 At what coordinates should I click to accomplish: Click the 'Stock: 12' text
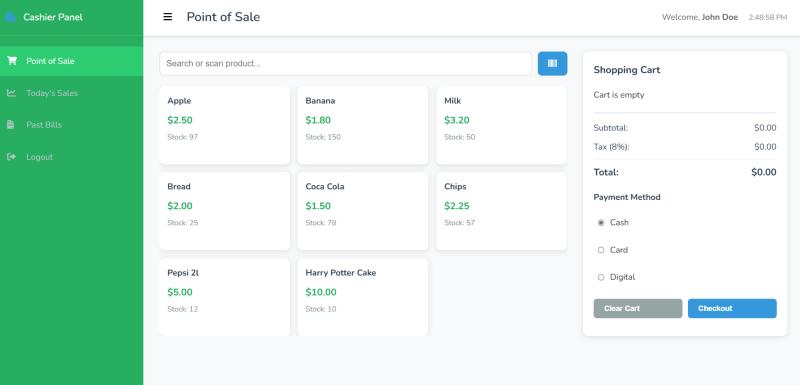point(183,309)
